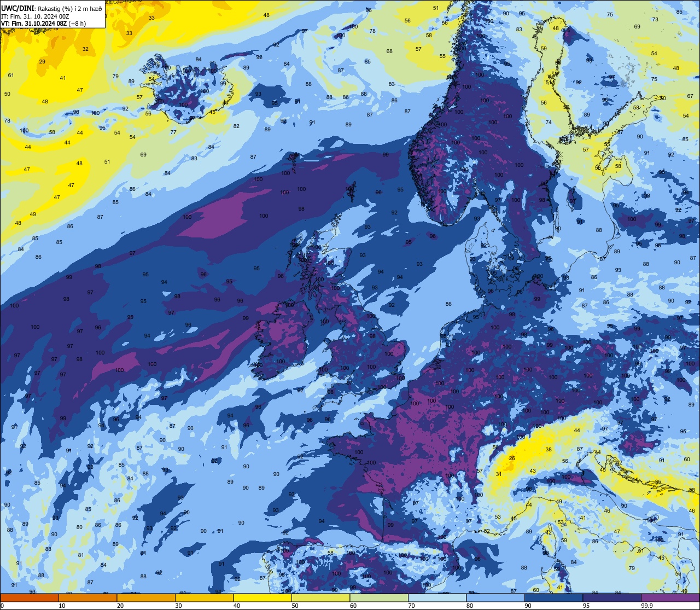The height and width of the screenshot is (610, 700).
Task: Click the title "UWC/DINI: Rakastig (%) í 2 m hæð"
Action: pos(52,8)
